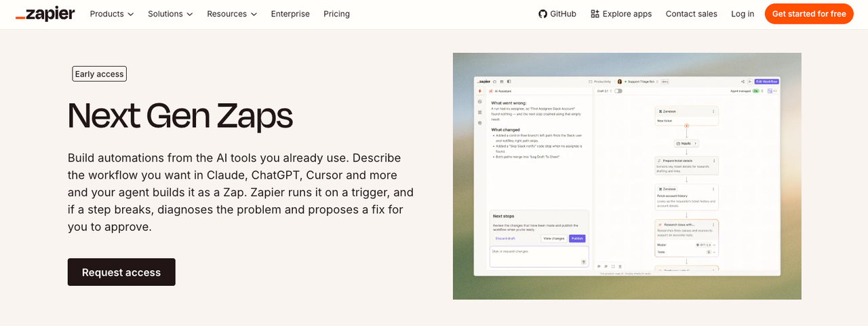The height and width of the screenshot is (326, 868).
Task: Click the Explore apps grid icon
Action: pyautogui.click(x=595, y=14)
